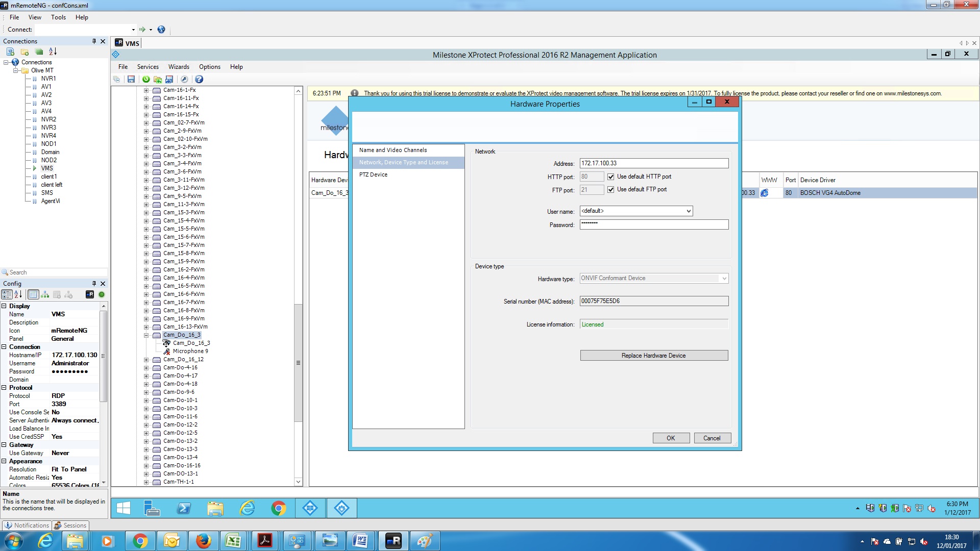Click Save Configuration icon in Milestone toolbar

(x=131, y=80)
